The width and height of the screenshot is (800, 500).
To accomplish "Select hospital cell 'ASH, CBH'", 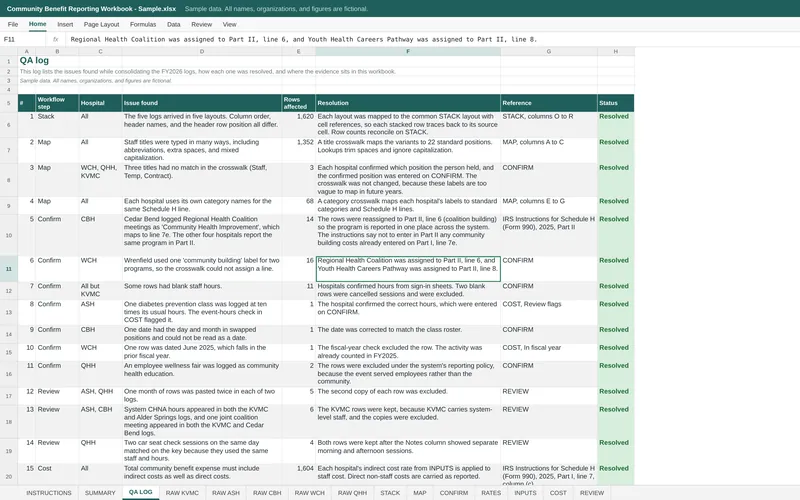I will tap(100, 421).
